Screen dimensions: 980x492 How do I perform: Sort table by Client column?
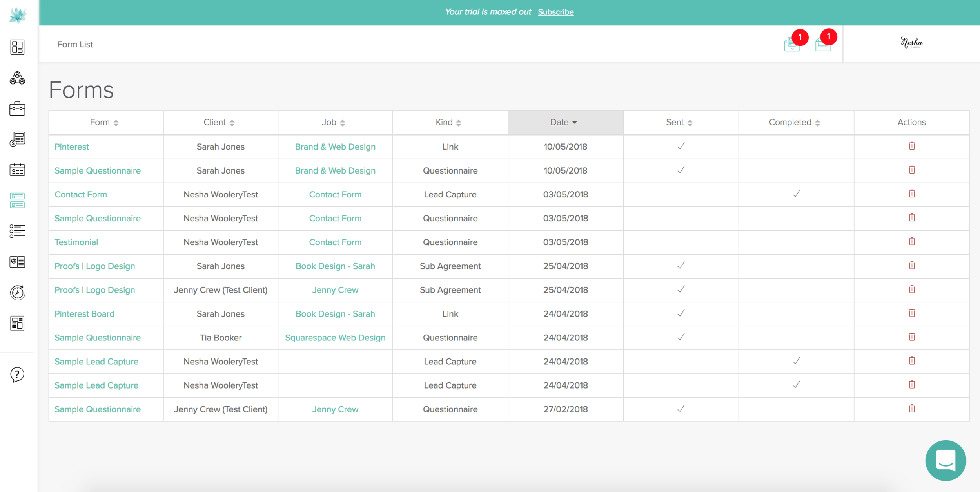click(x=220, y=123)
